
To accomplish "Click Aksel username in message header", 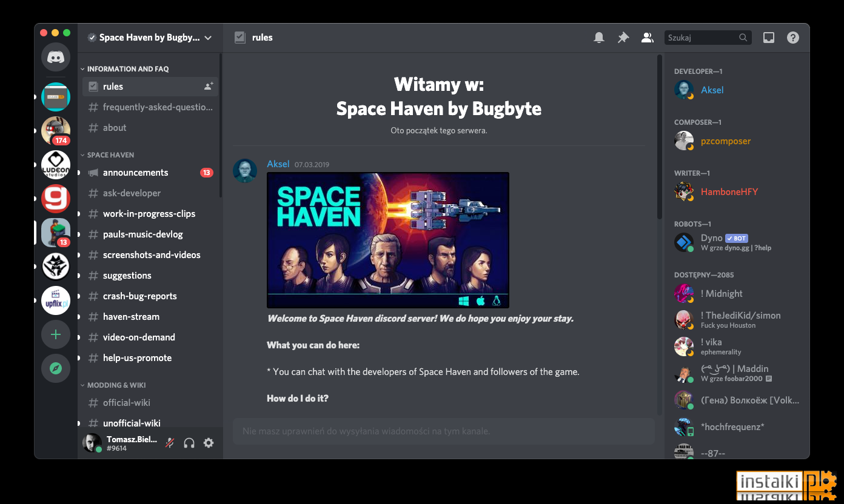I will [x=278, y=164].
